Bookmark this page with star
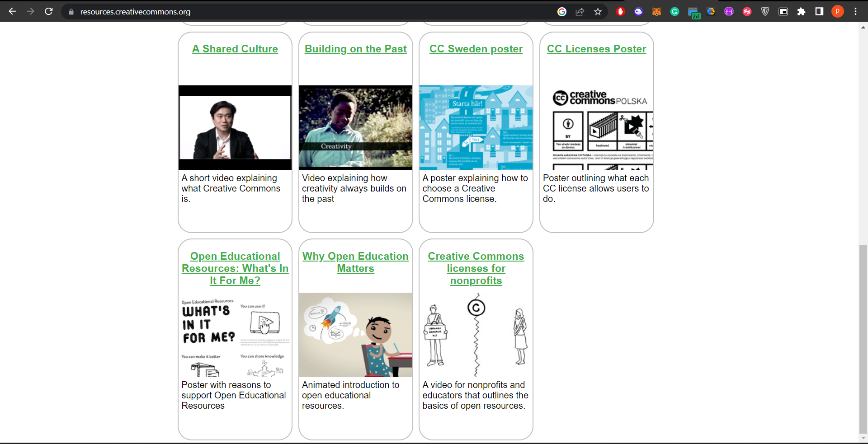The height and width of the screenshot is (444, 868). [598, 12]
